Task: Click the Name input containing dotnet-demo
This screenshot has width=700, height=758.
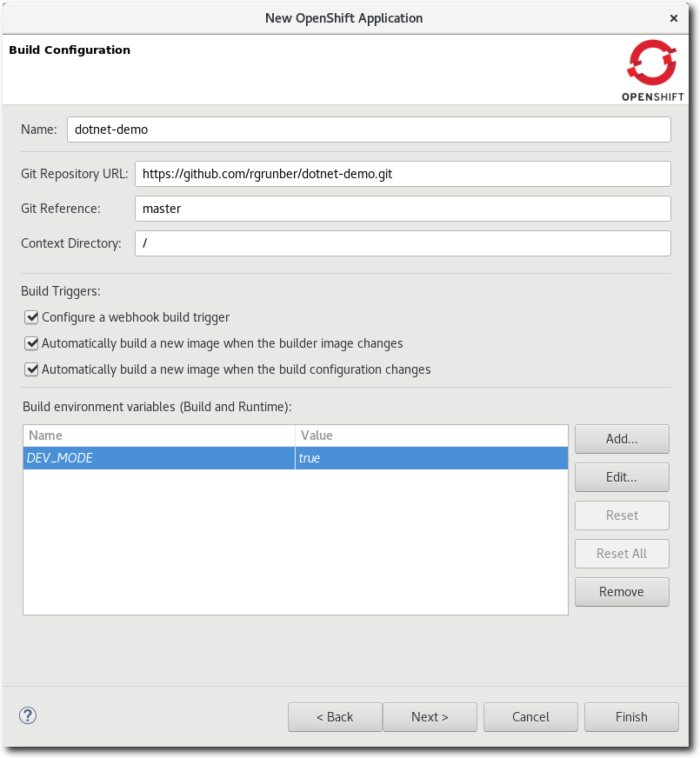Action: click(369, 129)
